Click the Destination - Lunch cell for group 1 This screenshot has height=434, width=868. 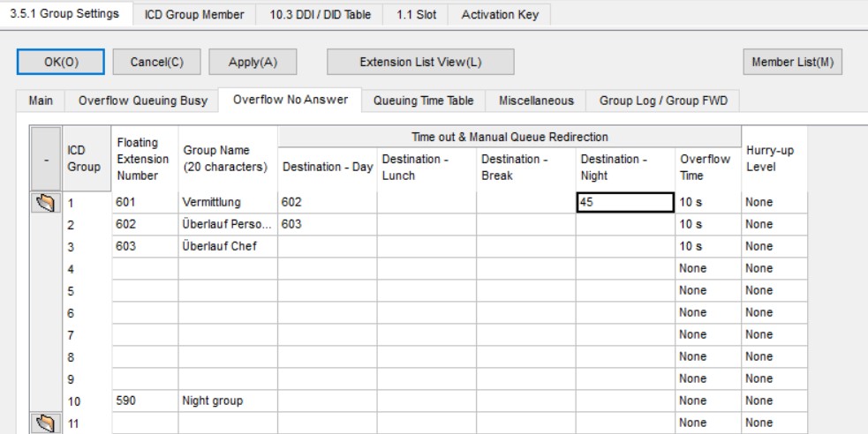(x=426, y=202)
